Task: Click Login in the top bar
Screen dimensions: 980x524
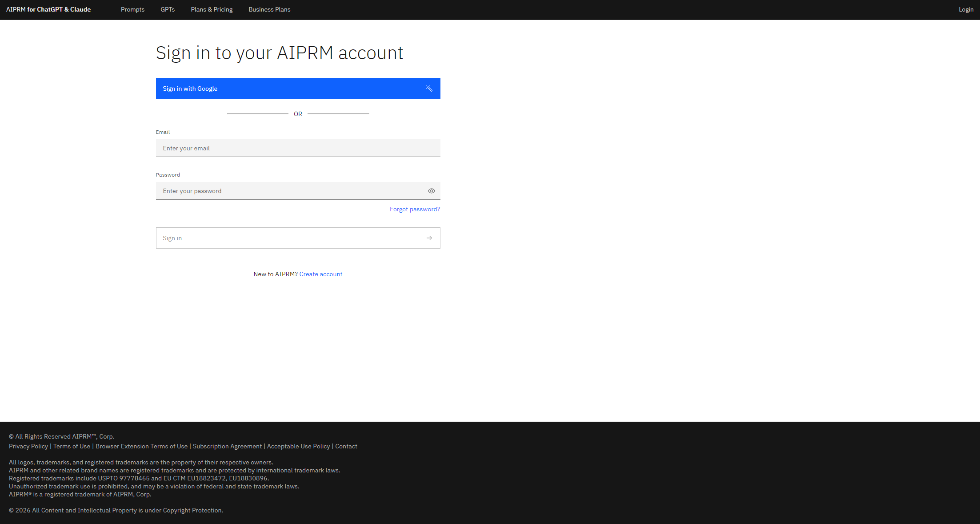Action: (x=966, y=9)
